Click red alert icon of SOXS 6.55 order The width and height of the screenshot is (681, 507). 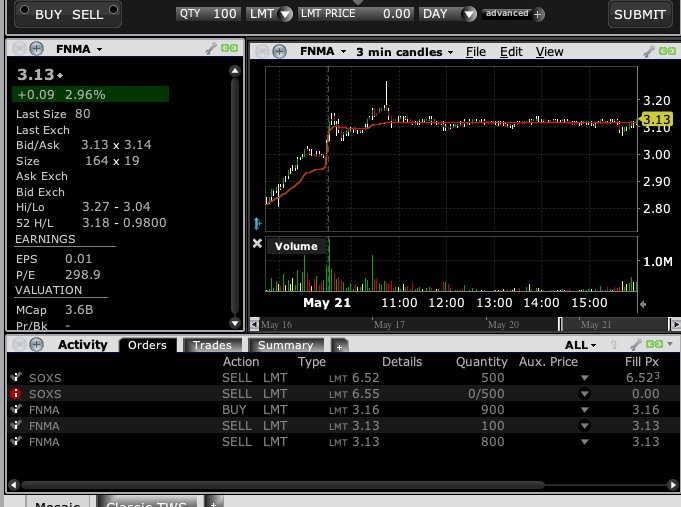click(16, 394)
